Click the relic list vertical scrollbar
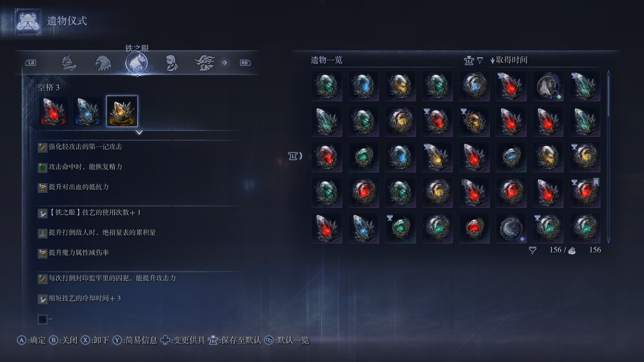 [608, 157]
